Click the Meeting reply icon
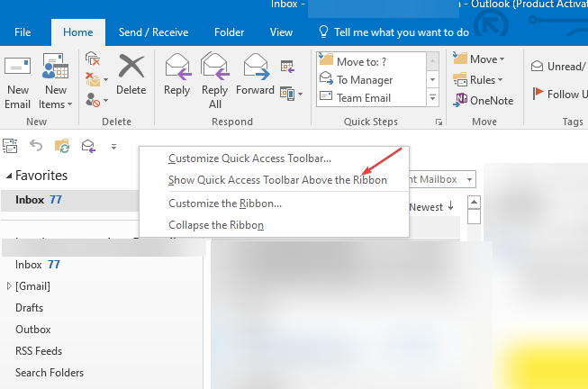 click(287, 67)
